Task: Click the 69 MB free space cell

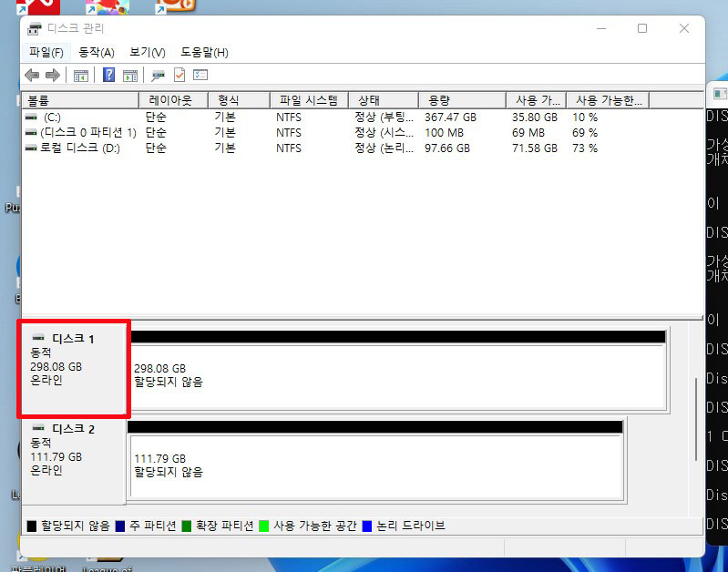Action: [x=528, y=133]
